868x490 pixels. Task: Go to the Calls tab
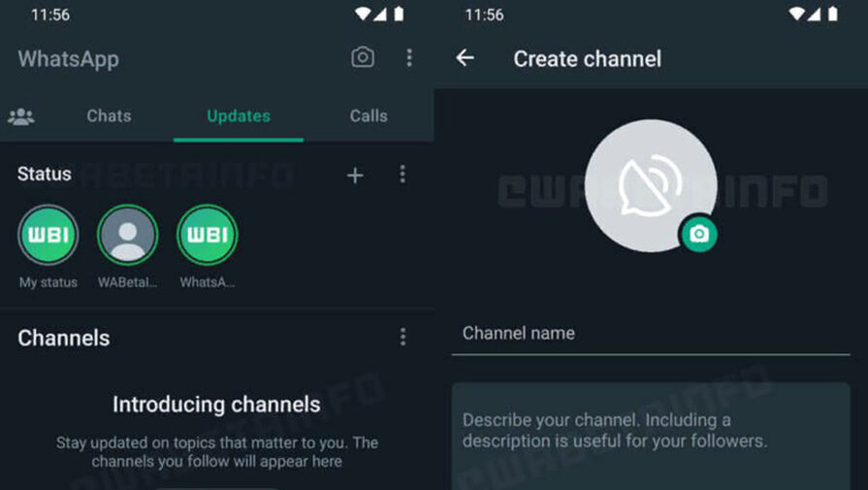click(x=369, y=115)
